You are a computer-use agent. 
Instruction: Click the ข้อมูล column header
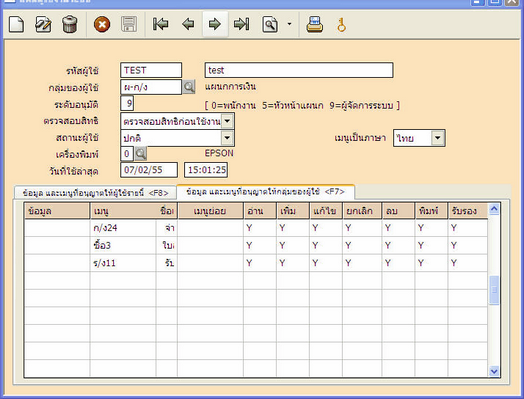(x=57, y=211)
